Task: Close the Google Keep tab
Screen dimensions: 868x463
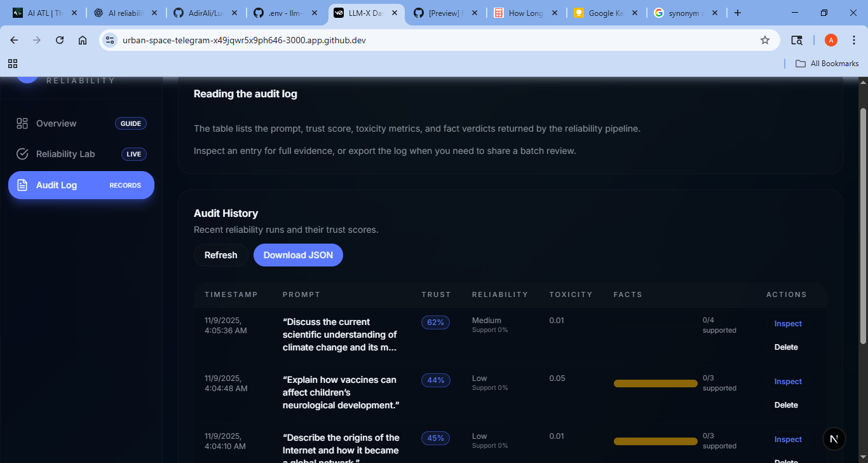Action: coord(635,13)
